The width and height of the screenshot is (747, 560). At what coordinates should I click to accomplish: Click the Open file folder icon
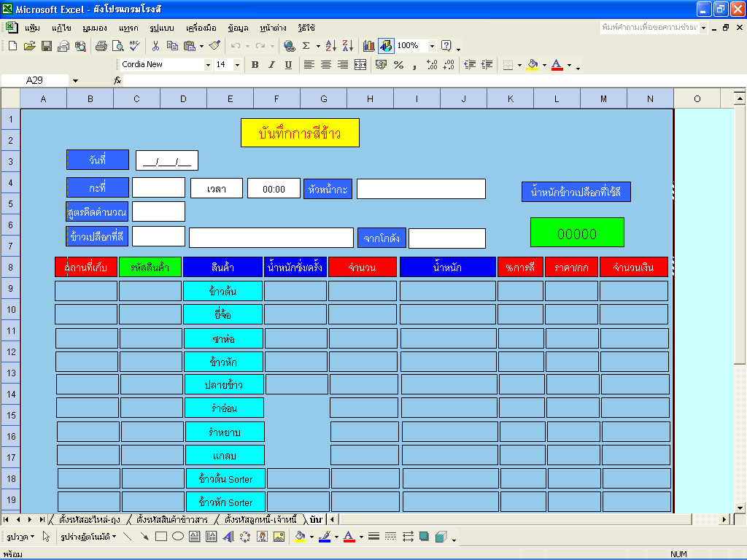click(x=29, y=46)
